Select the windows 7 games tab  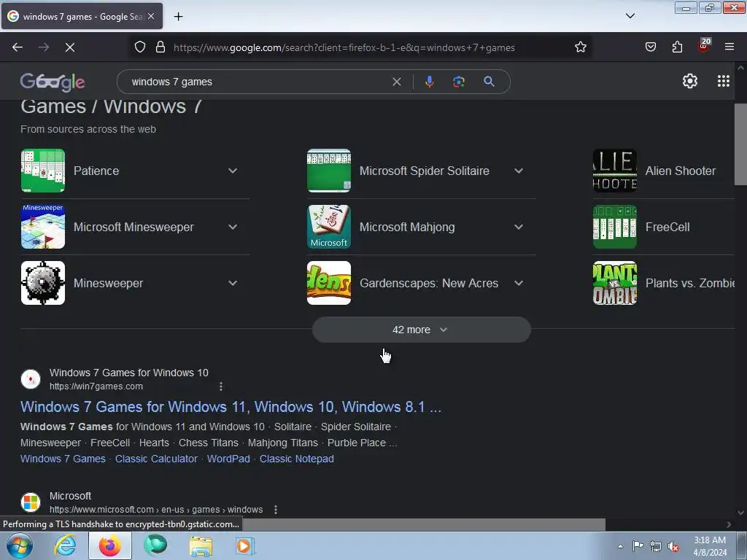(82, 16)
